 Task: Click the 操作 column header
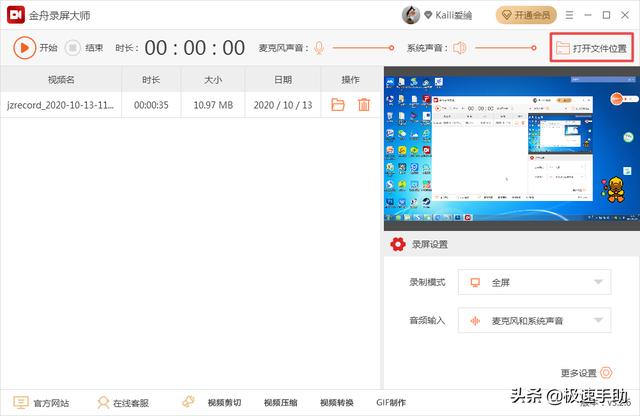(x=351, y=80)
